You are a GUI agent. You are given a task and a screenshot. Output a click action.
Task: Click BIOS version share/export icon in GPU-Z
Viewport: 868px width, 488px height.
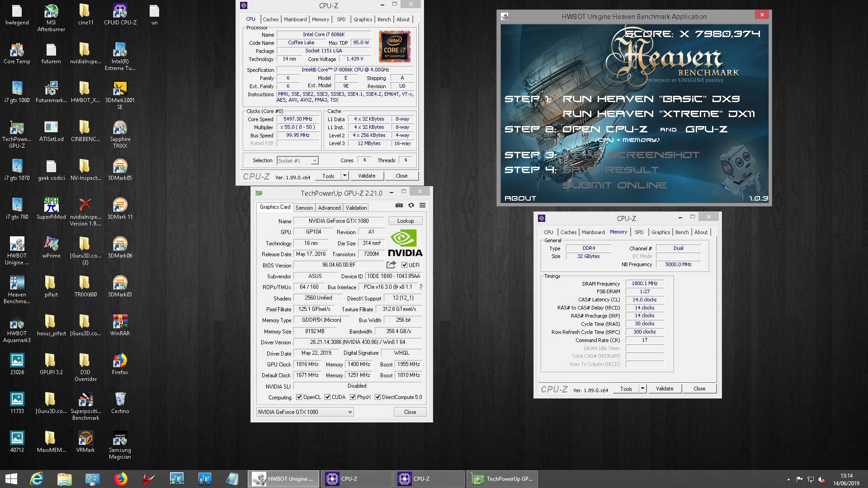pyautogui.click(x=391, y=265)
